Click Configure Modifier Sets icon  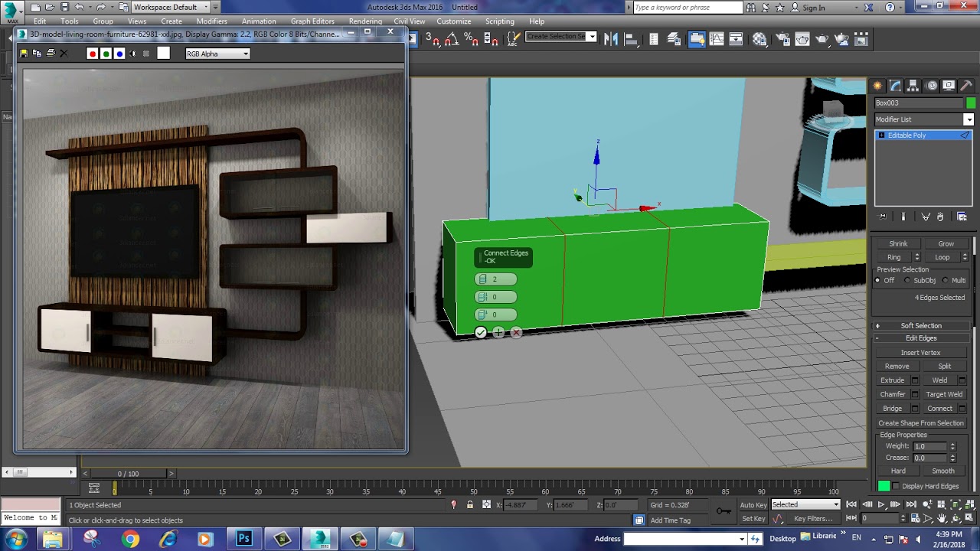click(962, 217)
